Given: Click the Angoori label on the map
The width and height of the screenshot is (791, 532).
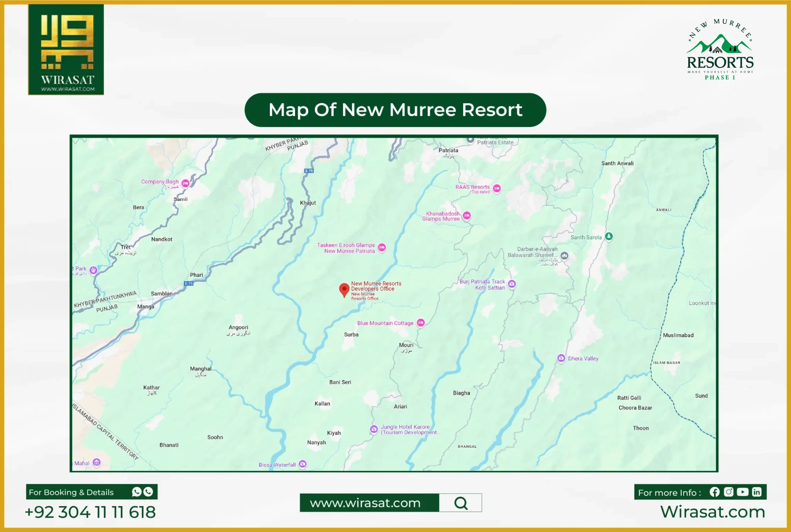Looking at the screenshot, I should click(x=238, y=327).
